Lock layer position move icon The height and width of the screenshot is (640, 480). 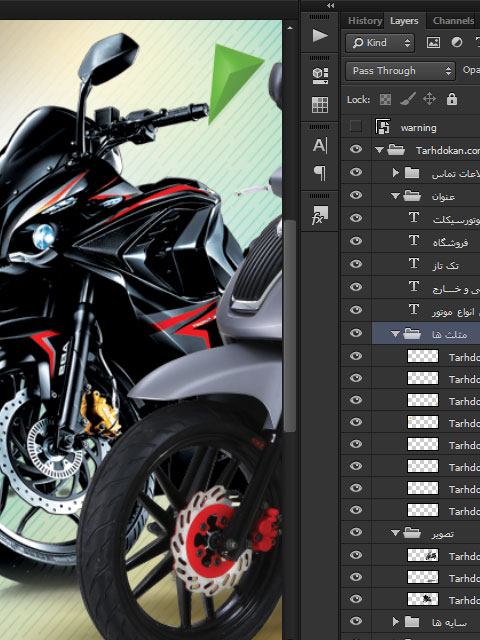click(x=429, y=99)
